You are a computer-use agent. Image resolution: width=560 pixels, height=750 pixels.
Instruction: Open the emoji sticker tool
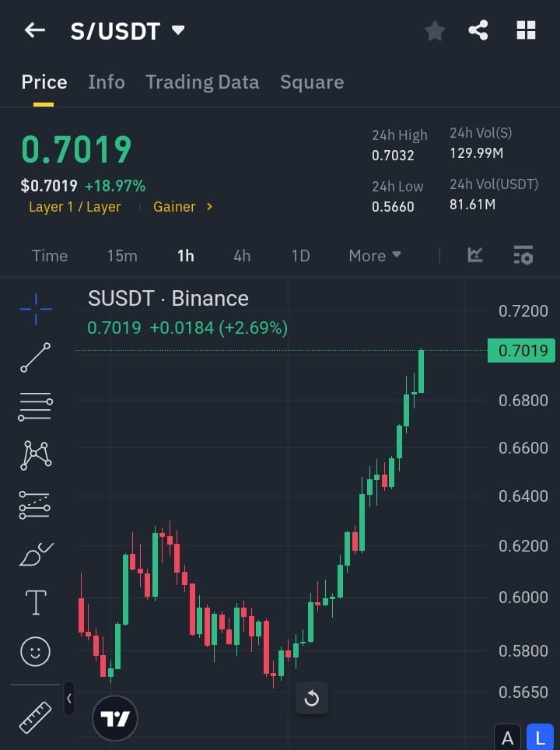[35, 651]
